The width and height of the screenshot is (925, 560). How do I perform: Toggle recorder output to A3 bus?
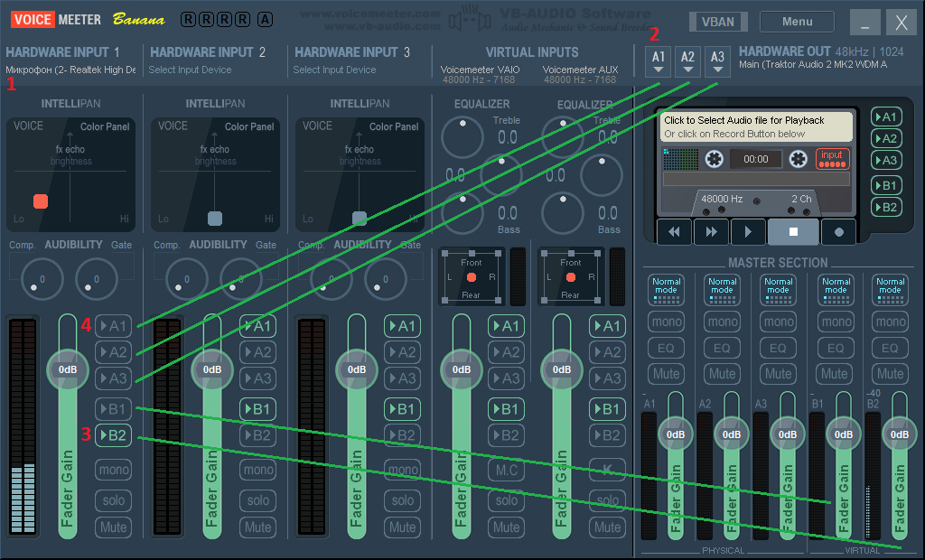pos(886,160)
